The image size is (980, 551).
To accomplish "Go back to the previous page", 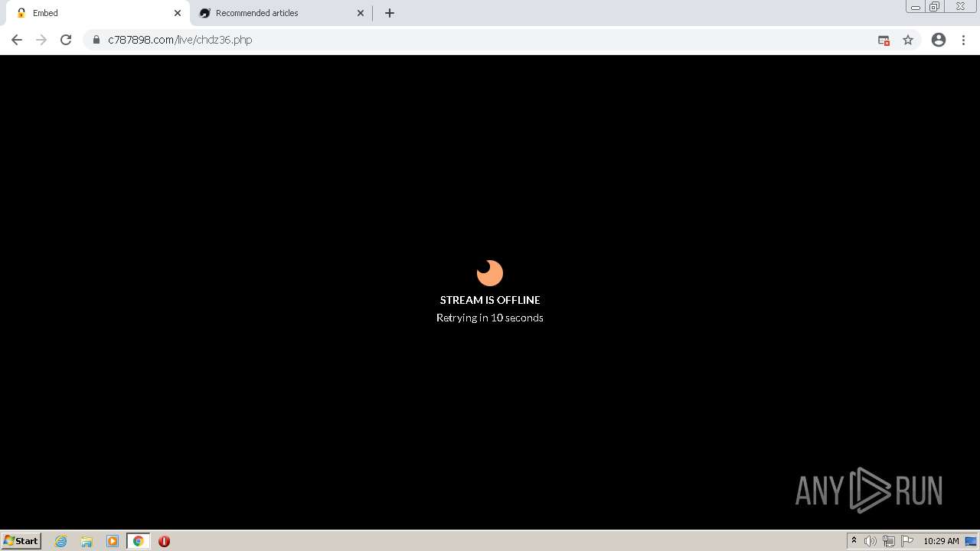I will pos(17,40).
